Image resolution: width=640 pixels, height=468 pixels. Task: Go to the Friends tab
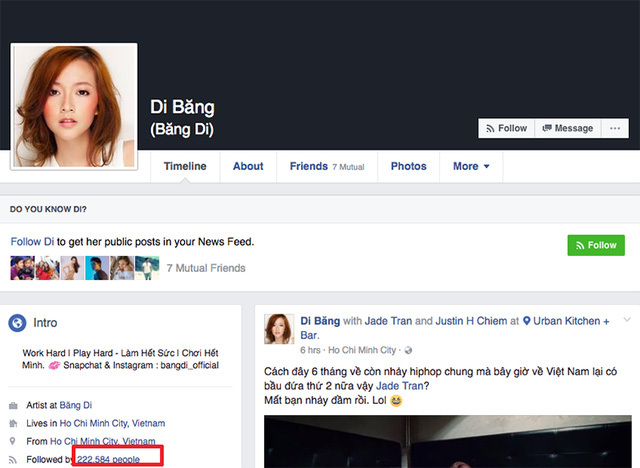308,166
